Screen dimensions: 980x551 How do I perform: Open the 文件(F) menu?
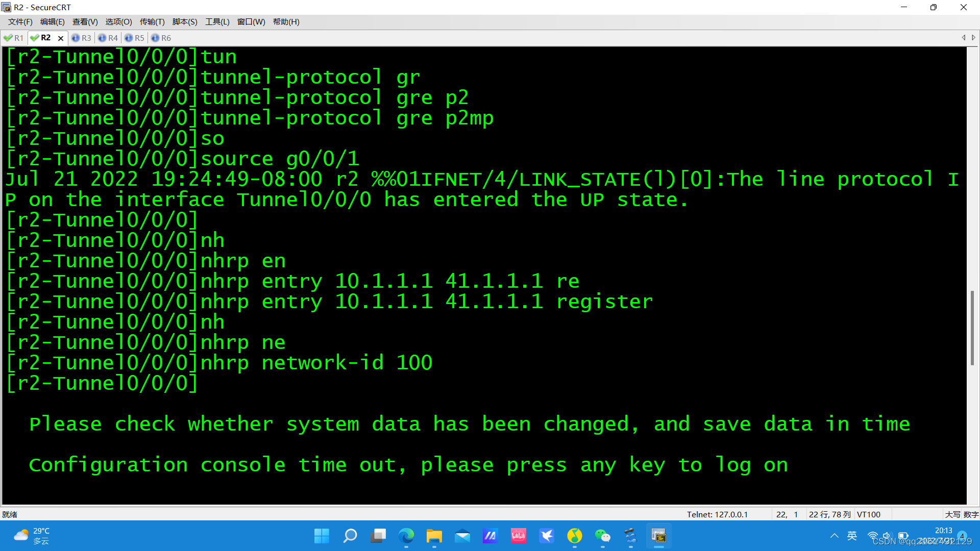click(20, 21)
